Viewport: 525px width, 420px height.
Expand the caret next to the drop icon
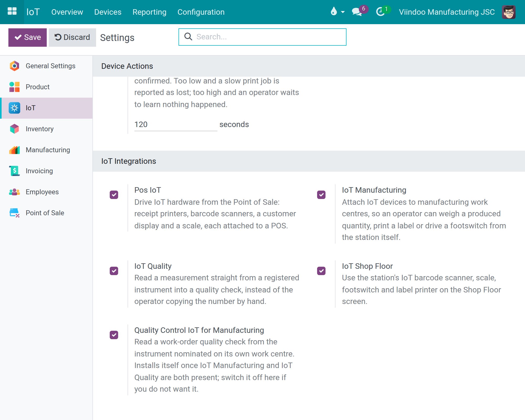point(343,12)
